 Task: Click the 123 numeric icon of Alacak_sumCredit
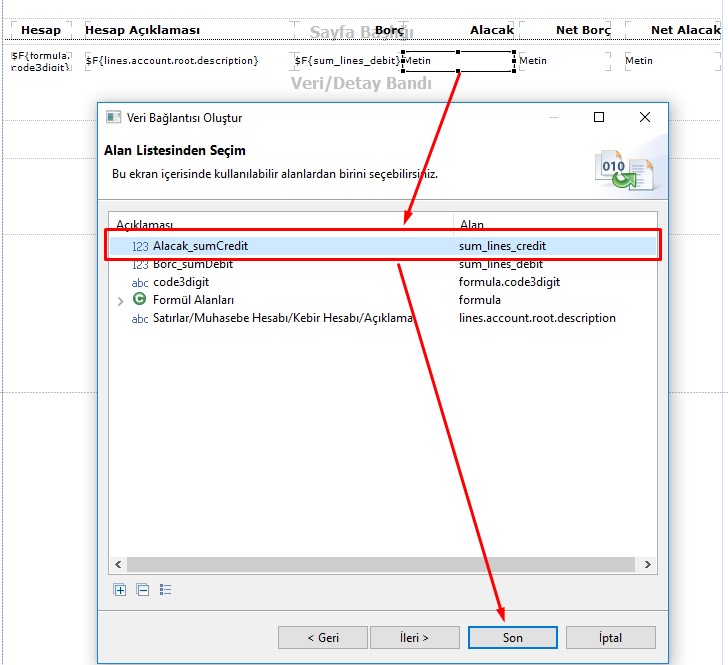tap(140, 246)
